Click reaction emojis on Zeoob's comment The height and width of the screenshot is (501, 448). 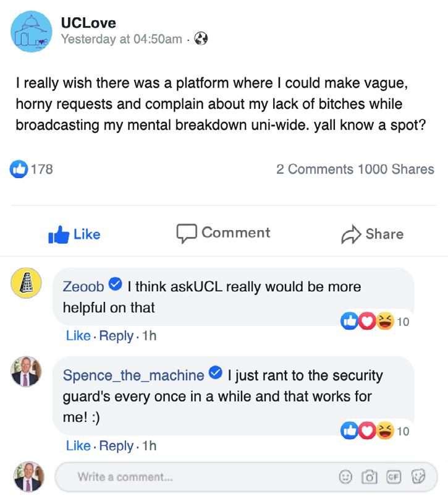point(368,321)
